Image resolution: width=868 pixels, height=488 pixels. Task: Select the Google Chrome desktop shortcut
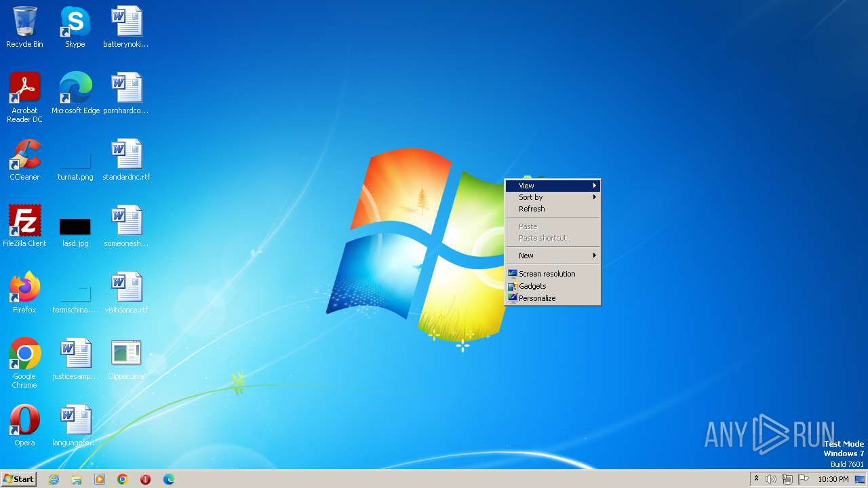tap(24, 363)
